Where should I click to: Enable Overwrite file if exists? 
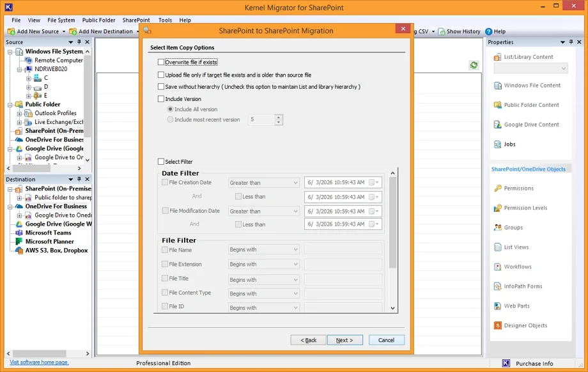pos(161,62)
